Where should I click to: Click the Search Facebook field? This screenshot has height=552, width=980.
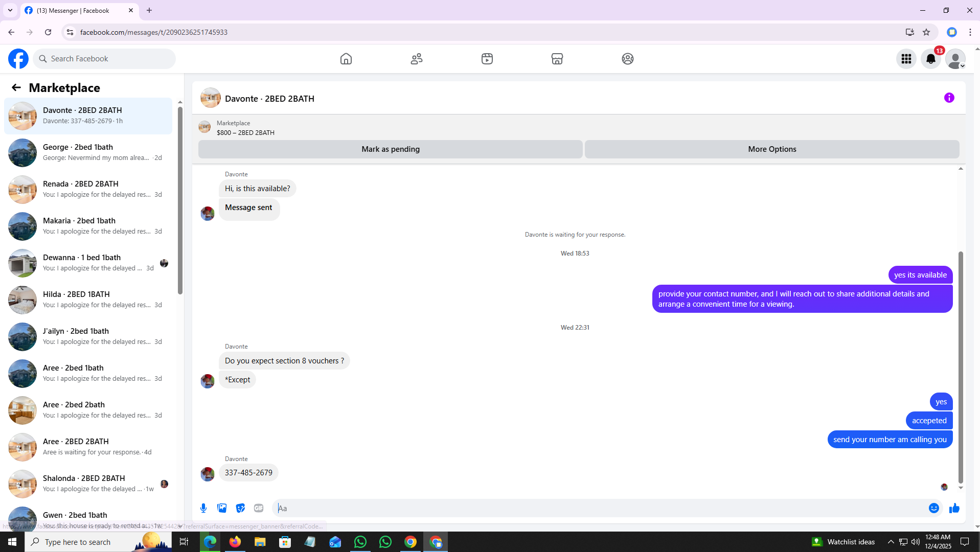click(x=104, y=59)
